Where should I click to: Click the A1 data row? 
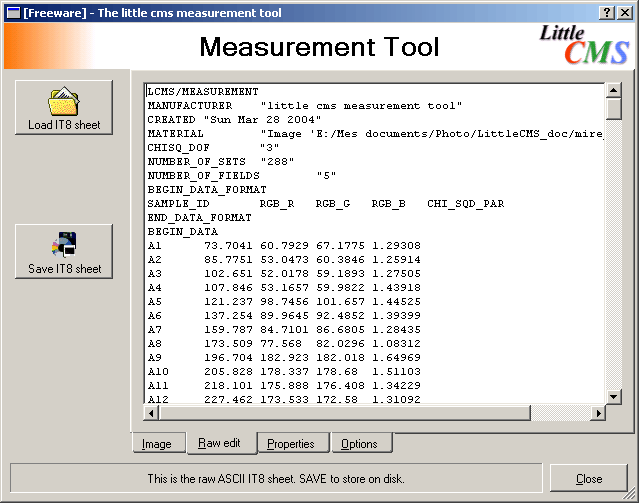pyautogui.click(x=284, y=245)
